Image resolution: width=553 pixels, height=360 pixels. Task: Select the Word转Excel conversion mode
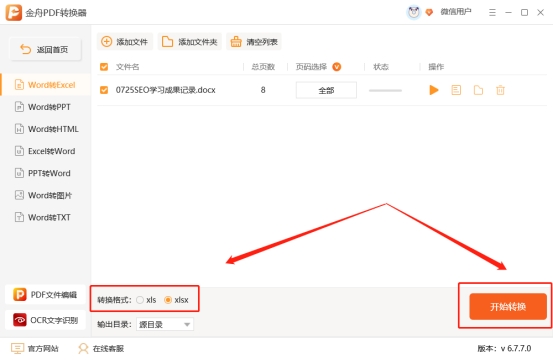45,85
